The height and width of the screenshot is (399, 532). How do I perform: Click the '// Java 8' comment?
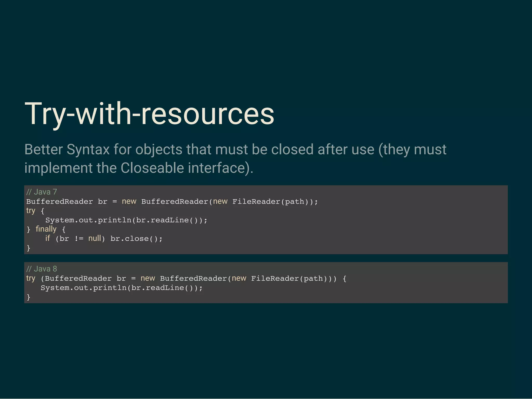[x=42, y=269]
